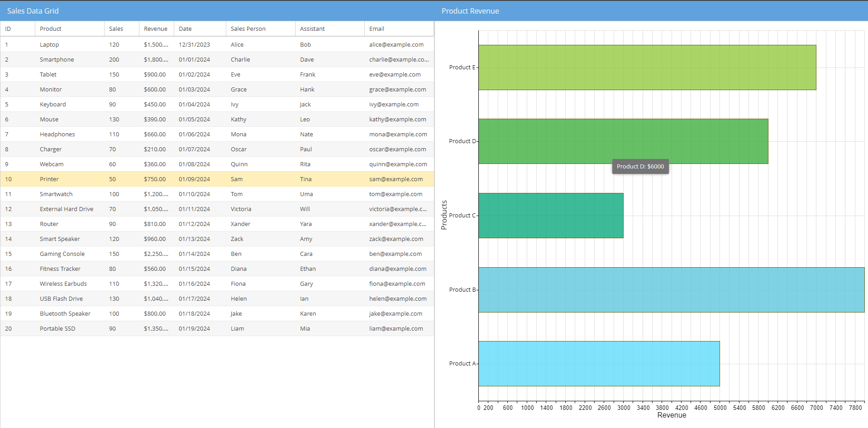Click the Sales column header
The image size is (868, 428).
tap(122, 29)
